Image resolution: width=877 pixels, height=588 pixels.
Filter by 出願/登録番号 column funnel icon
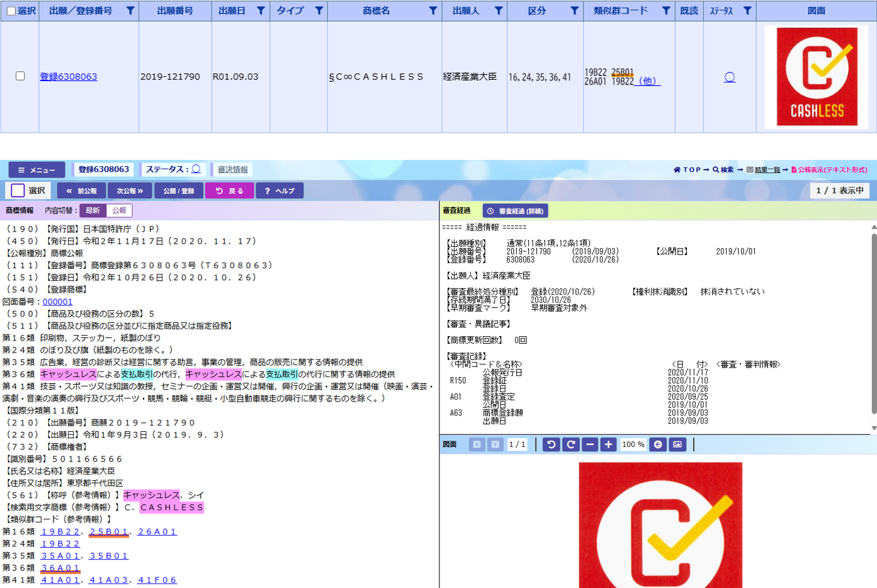point(130,11)
